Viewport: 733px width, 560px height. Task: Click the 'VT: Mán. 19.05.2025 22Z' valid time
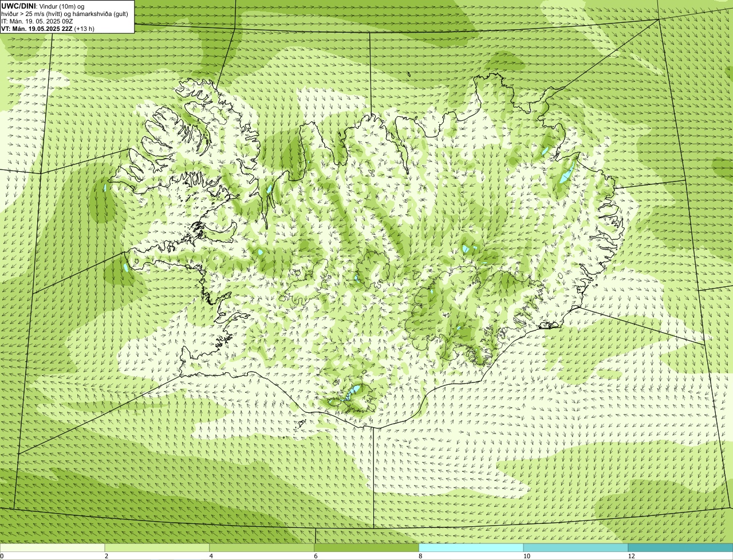coord(36,29)
